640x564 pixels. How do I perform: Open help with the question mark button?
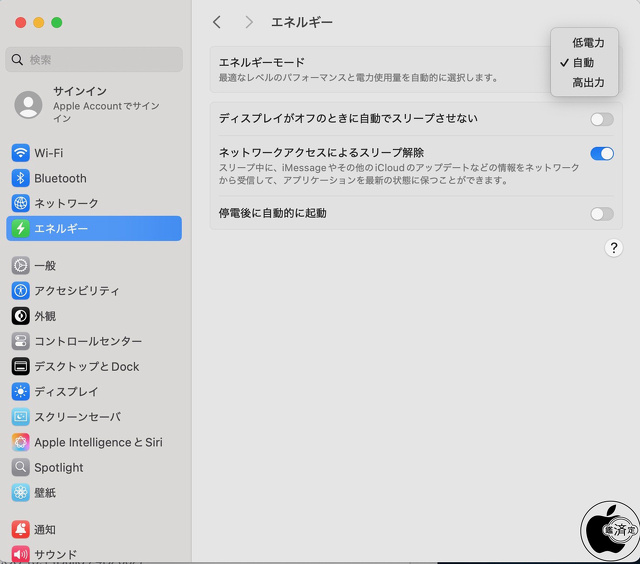(x=613, y=248)
